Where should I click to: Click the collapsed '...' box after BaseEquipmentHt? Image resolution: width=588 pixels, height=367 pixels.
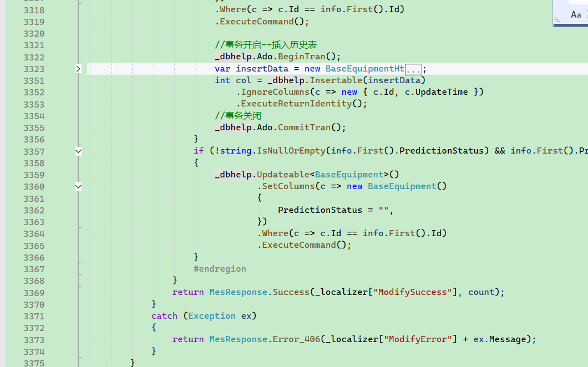pyautogui.click(x=413, y=69)
